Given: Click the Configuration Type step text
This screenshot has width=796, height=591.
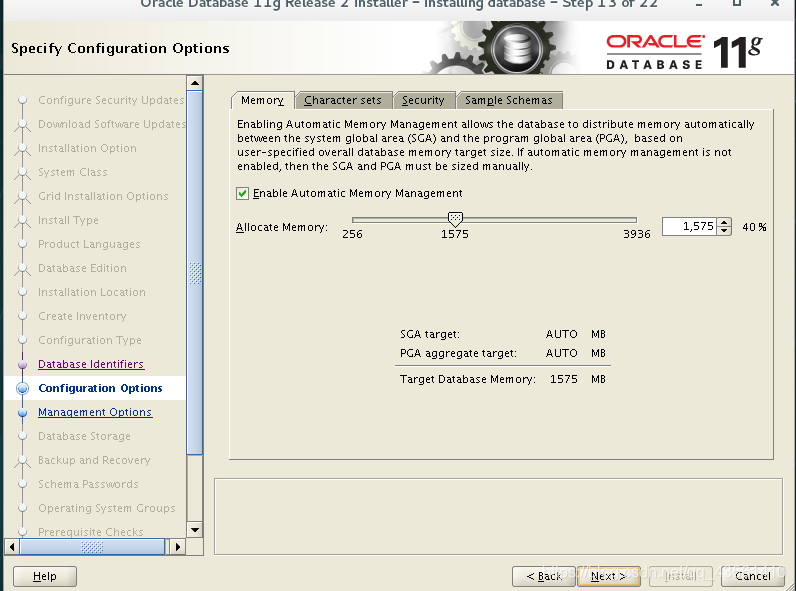Looking at the screenshot, I should point(89,340).
